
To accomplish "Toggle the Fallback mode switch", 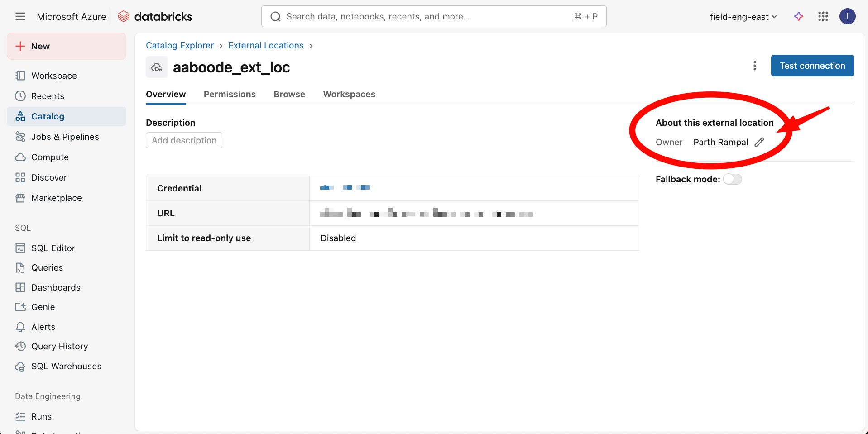I will coord(732,179).
